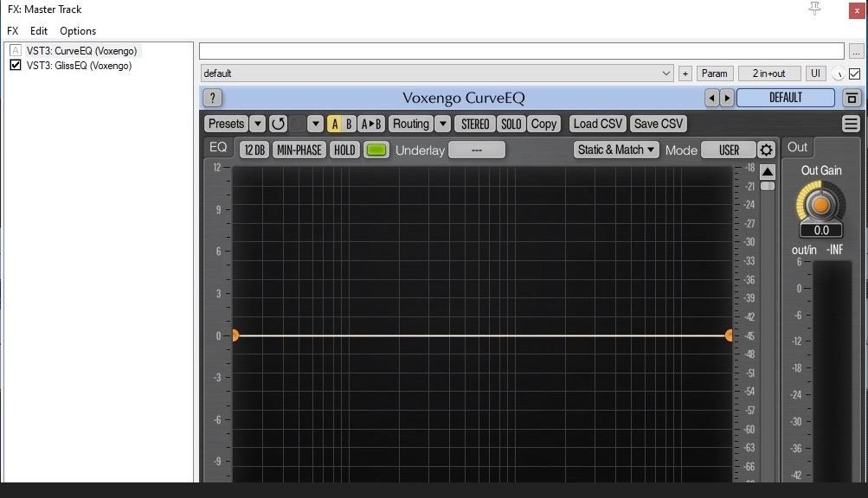Click the flat EQ curve line
868x498 pixels.
pyautogui.click(x=482, y=335)
